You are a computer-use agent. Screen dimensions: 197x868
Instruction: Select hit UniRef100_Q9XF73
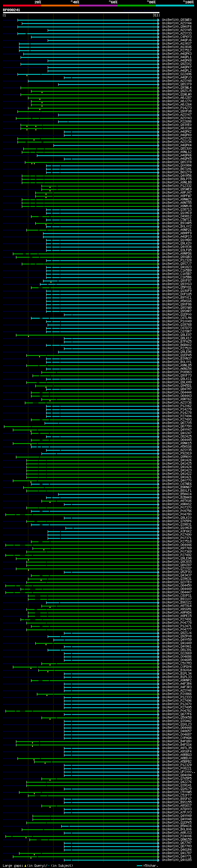(x=177, y=375)
